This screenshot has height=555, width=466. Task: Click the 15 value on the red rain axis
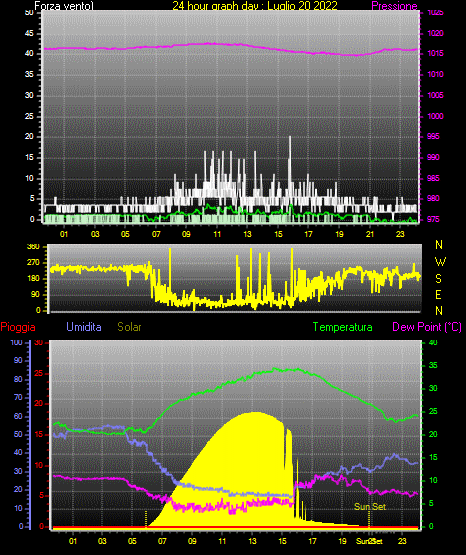tap(39, 434)
